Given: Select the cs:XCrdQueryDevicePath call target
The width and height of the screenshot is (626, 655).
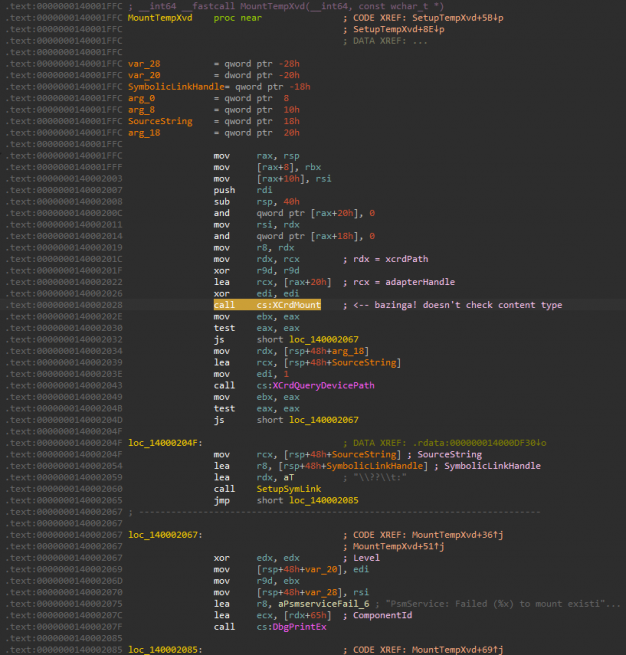Looking at the screenshot, I should click(x=317, y=385).
